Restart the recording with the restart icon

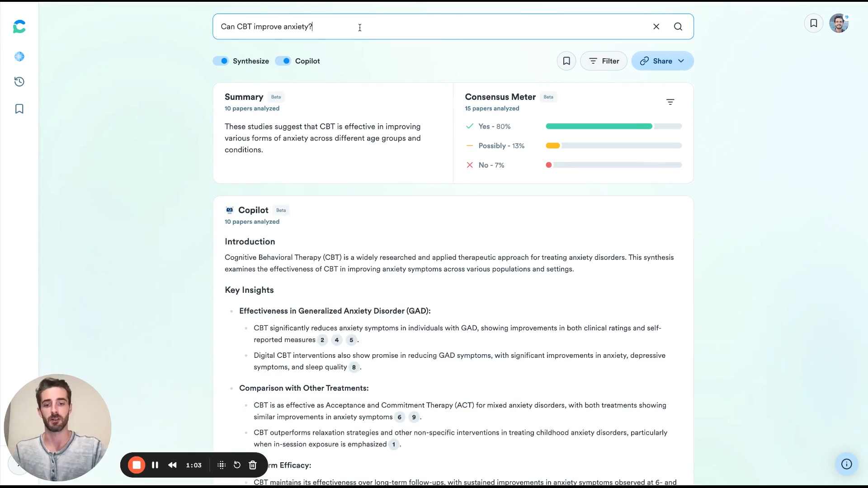(237, 465)
